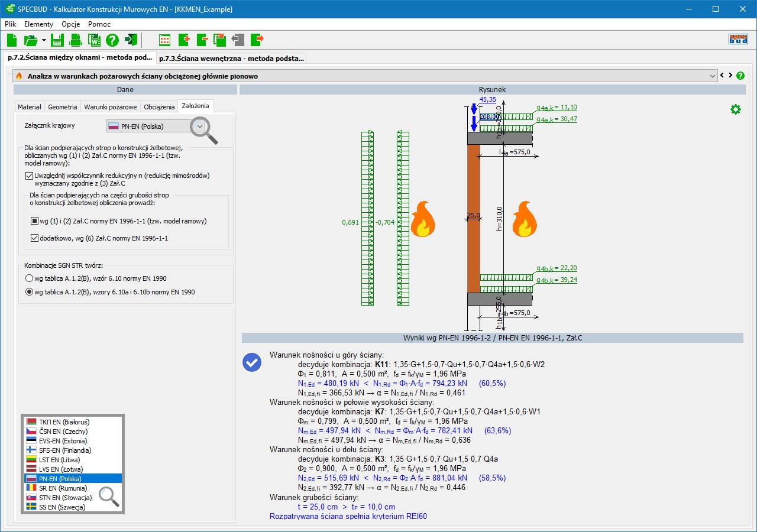Click the specbud logo button
Image resolution: width=757 pixels, height=532 pixels.
(x=738, y=40)
